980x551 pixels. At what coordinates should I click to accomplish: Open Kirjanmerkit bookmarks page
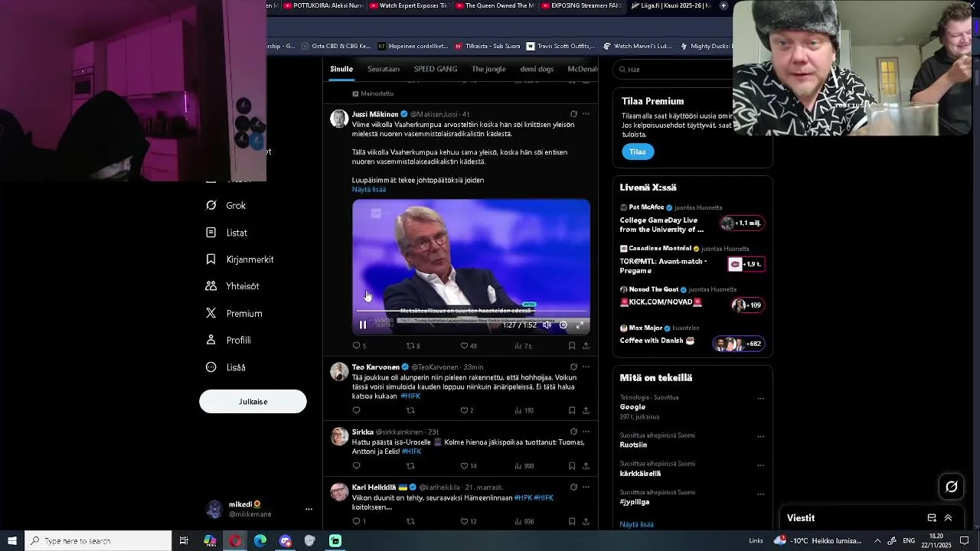240,259
